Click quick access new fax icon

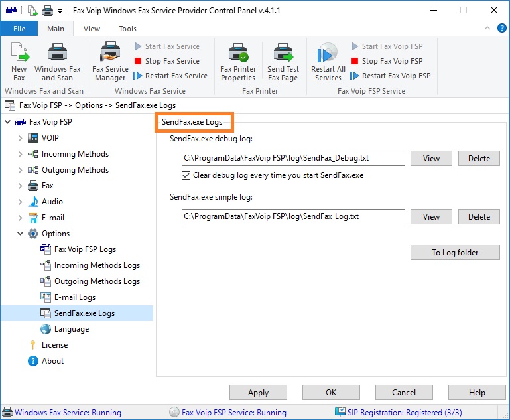tap(32, 11)
